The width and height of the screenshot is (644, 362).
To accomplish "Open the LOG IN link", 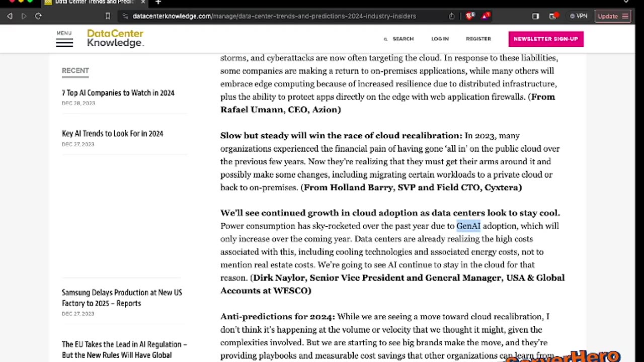I will tap(440, 39).
